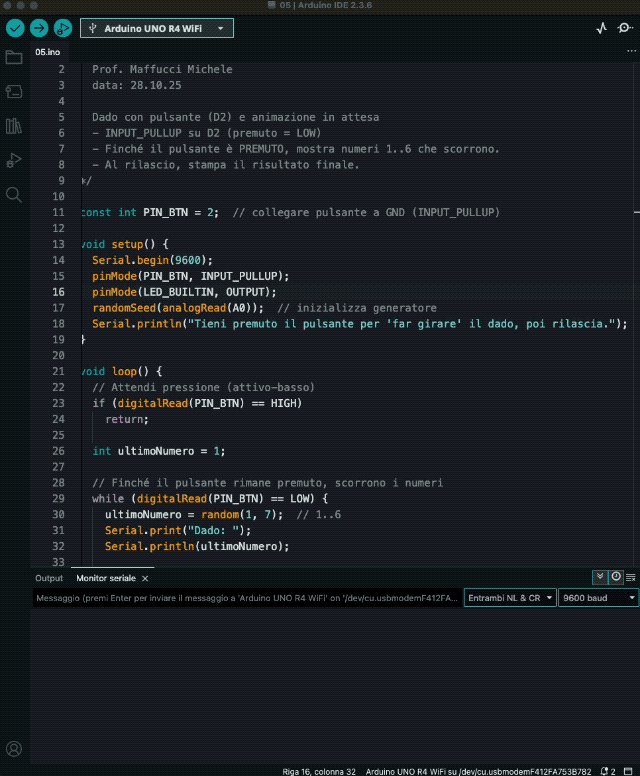Open the Boards Manager sidebar icon
The height and width of the screenshot is (776, 640).
coord(14,91)
